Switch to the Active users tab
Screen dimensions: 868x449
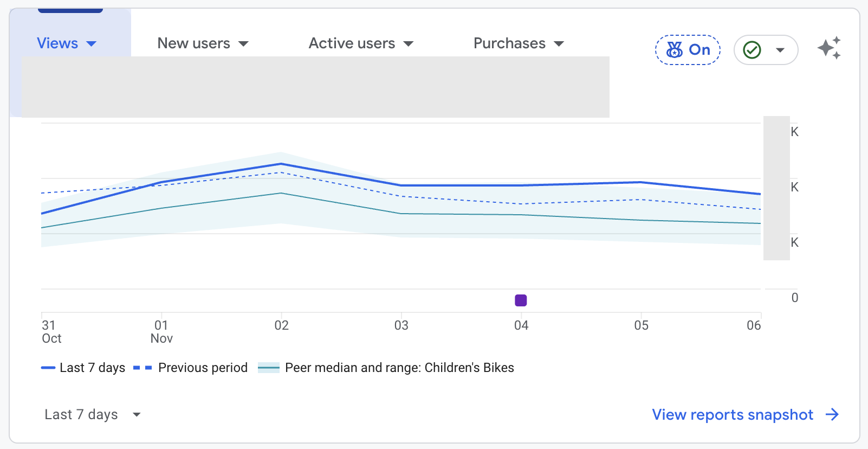point(352,43)
